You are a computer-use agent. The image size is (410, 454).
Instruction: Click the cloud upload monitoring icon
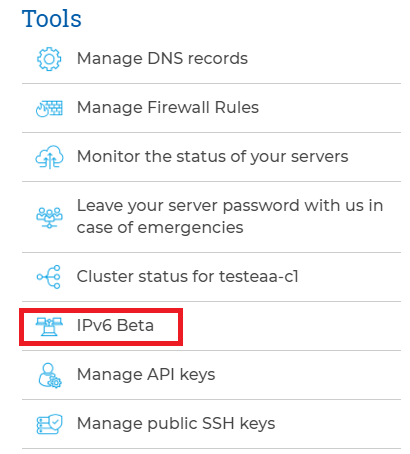click(49, 157)
